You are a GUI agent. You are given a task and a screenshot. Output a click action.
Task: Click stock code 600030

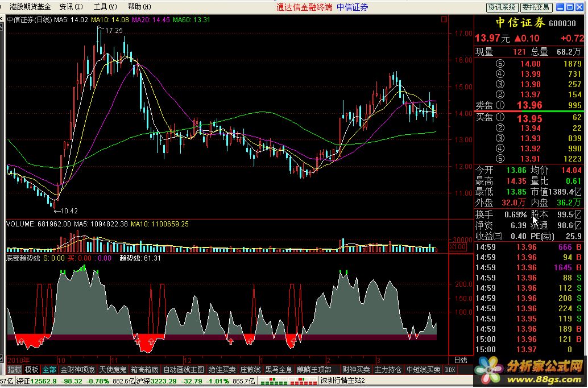[x=562, y=24]
